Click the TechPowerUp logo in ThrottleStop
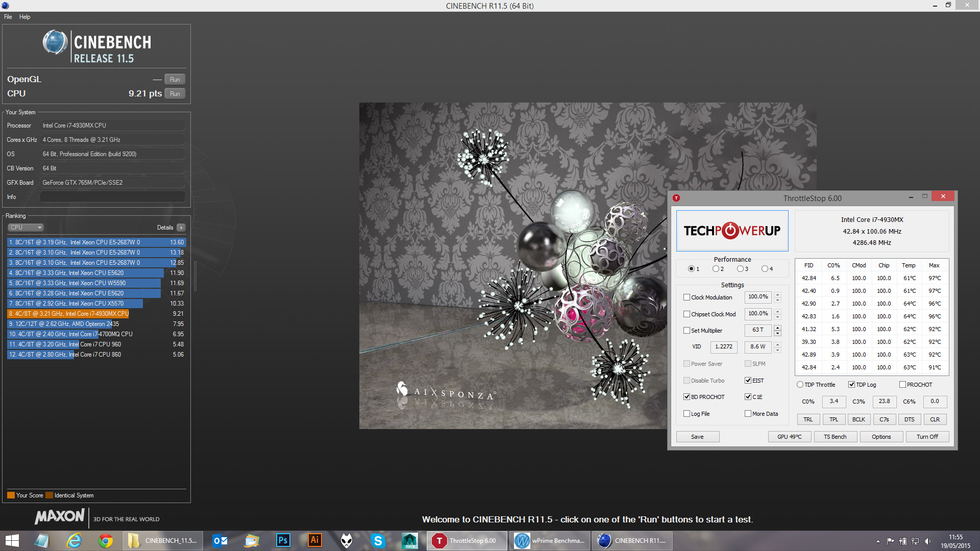 [x=732, y=231]
